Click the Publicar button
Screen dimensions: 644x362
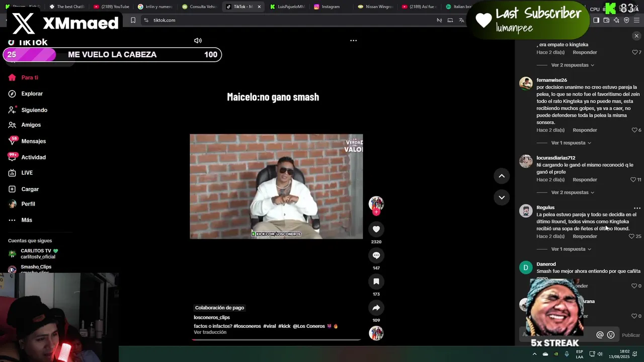tap(631, 335)
